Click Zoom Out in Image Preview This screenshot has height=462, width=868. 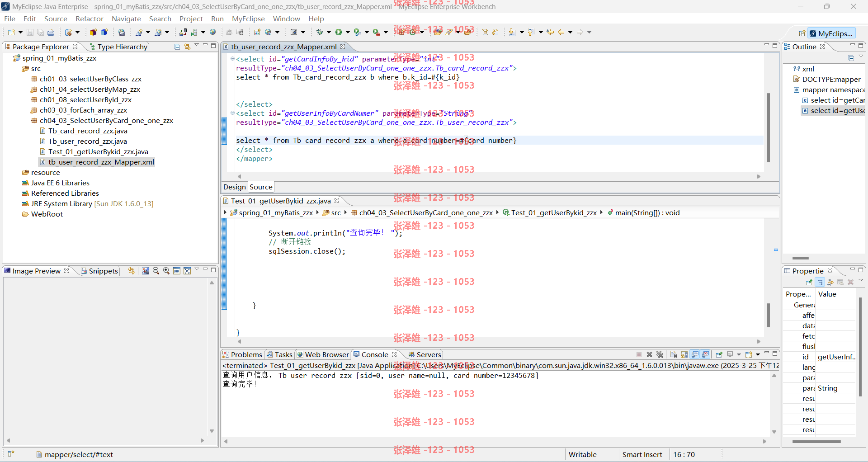[156, 271]
